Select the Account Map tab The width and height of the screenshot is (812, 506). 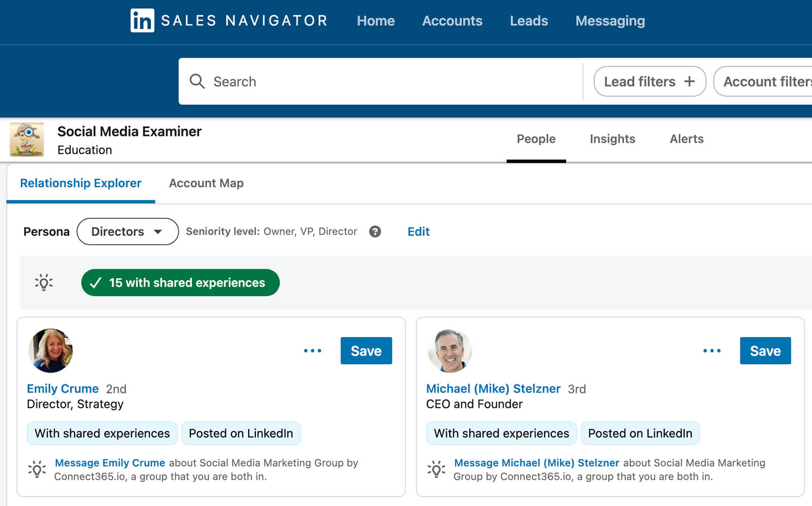(x=206, y=183)
